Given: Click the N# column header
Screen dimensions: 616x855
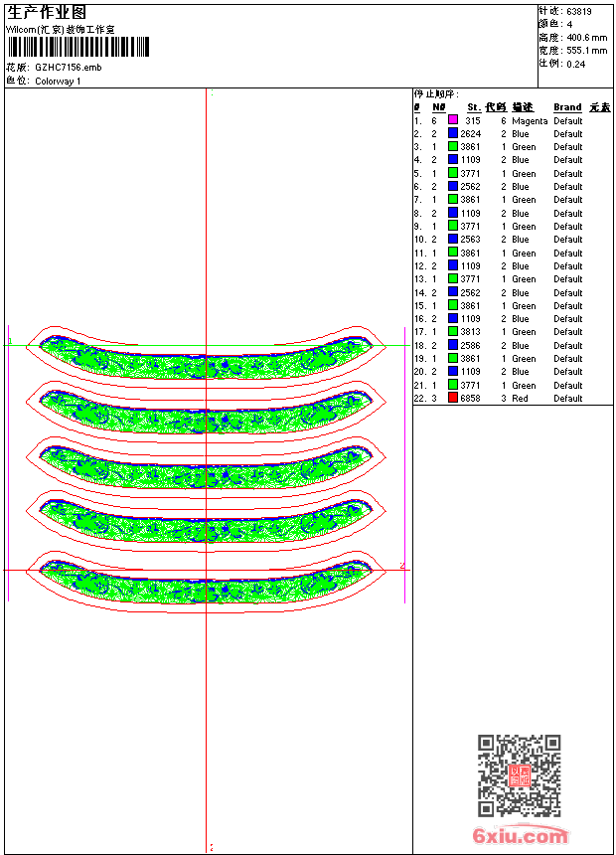Looking at the screenshot, I should (439, 107).
